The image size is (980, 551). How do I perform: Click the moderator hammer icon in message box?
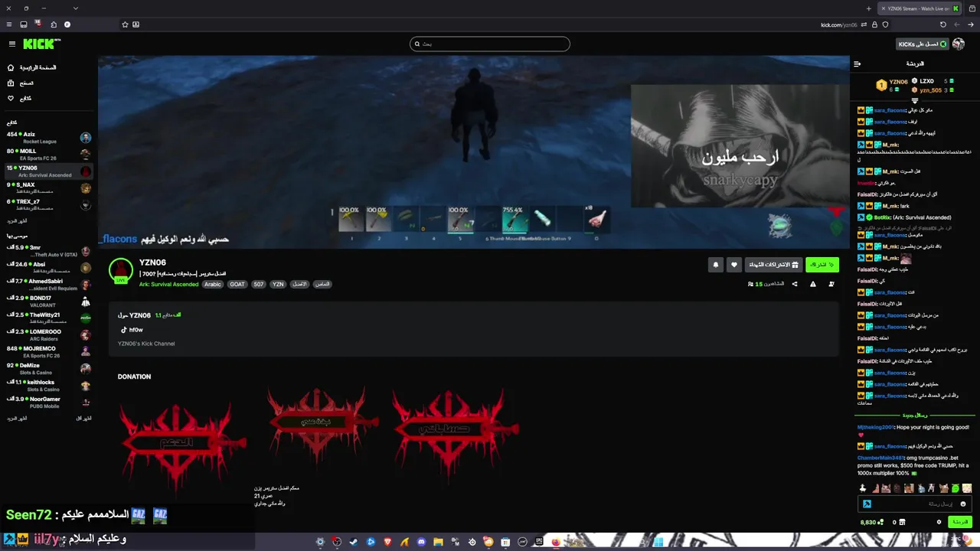(x=867, y=504)
